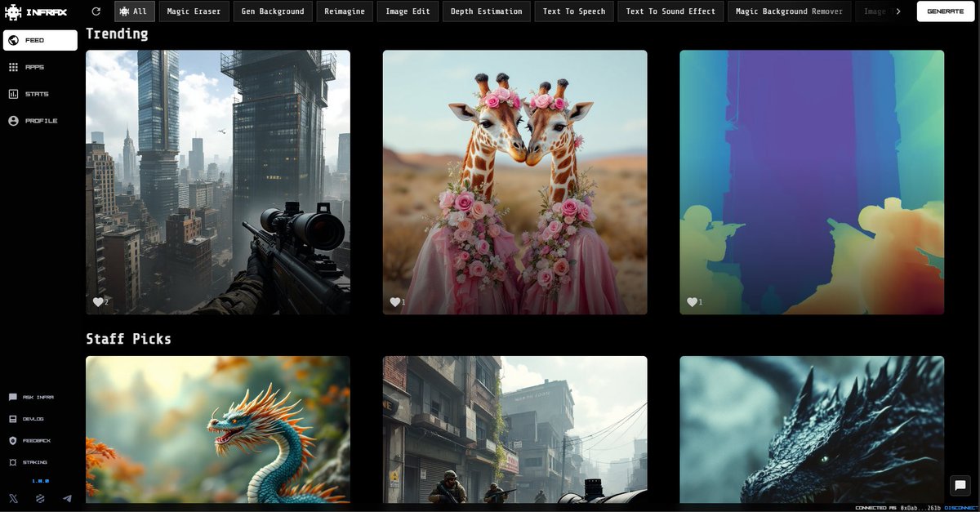
Task: Like the sniper city image
Action: (98, 302)
